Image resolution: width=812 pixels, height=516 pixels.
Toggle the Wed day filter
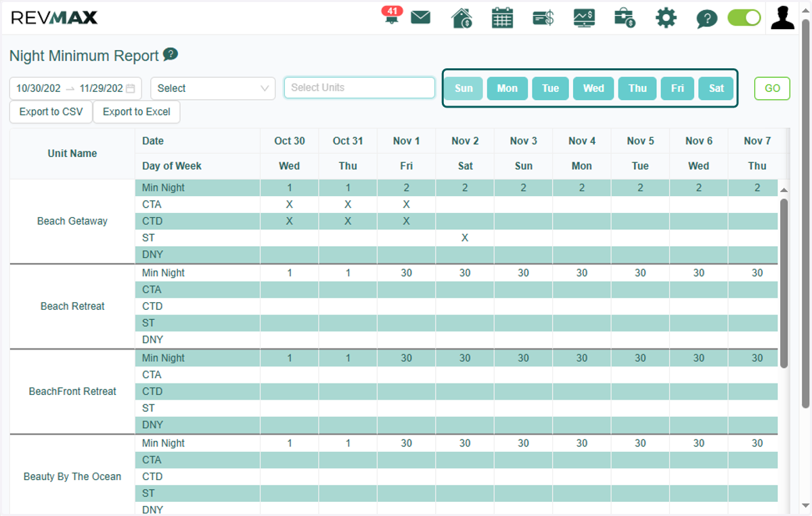coord(593,88)
